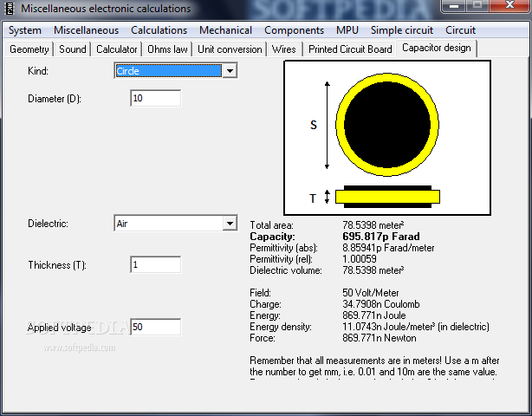The height and width of the screenshot is (416, 532).
Task: Click the 'Remember that all measurements' note
Action: pyautogui.click(x=374, y=366)
